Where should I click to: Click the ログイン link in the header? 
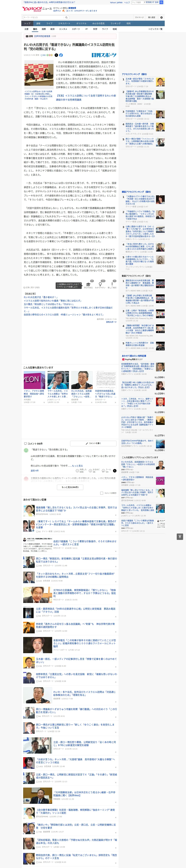pos(57,11)
